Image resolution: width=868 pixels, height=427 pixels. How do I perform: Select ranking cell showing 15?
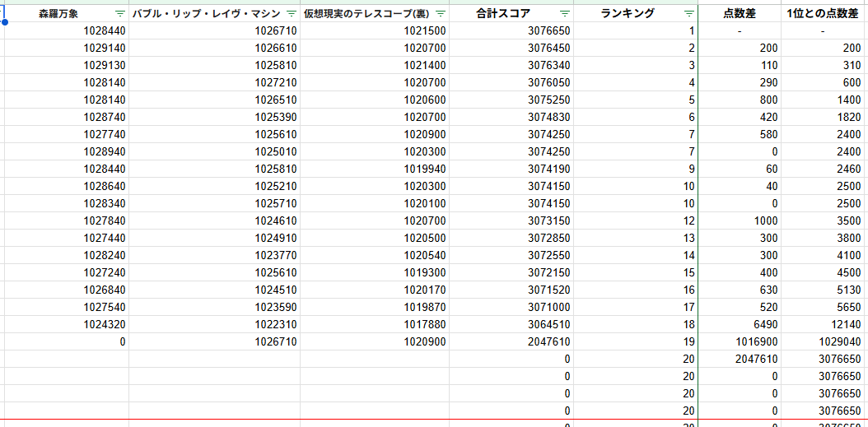click(x=636, y=272)
